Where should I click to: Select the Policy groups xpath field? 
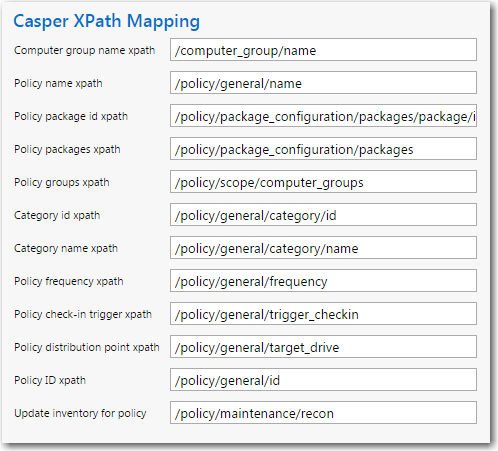pos(323,182)
